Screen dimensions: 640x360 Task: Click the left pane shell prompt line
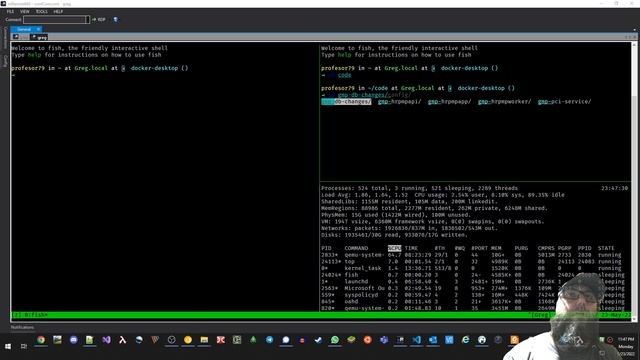tap(100, 68)
